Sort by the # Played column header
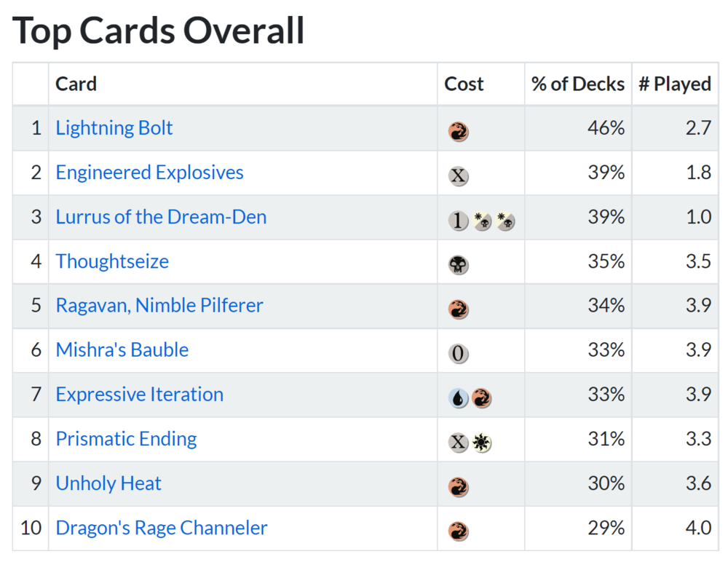 (675, 84)
